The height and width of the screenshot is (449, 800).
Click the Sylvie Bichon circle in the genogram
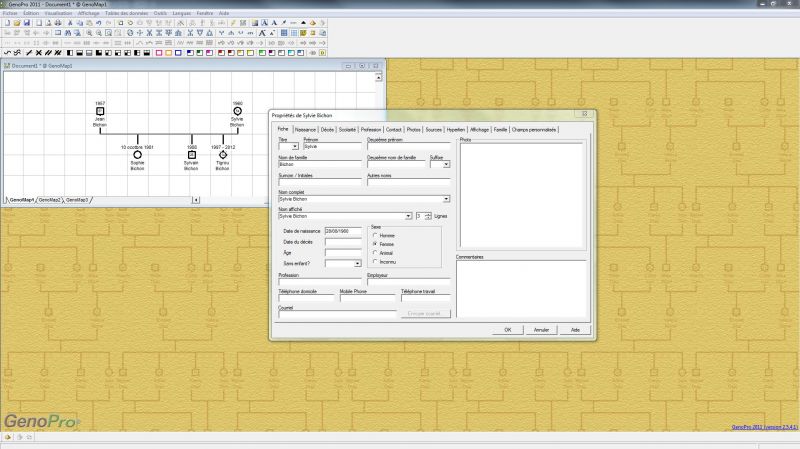click(x=237, y=111)
